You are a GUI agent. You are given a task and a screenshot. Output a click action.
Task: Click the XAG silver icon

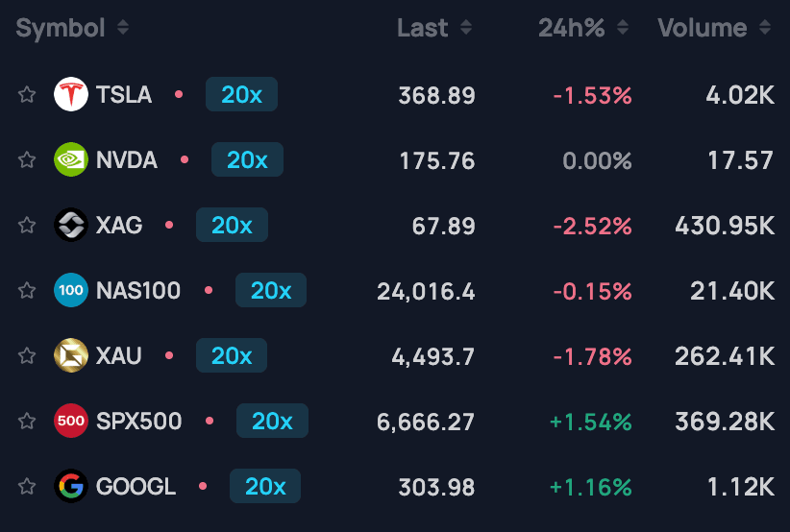pyautogui.click(x=71, y=226)
